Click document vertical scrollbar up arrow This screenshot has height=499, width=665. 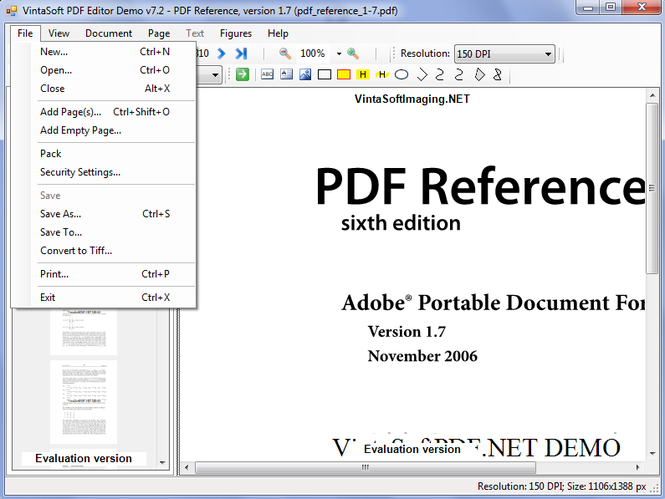coord(652,96)
